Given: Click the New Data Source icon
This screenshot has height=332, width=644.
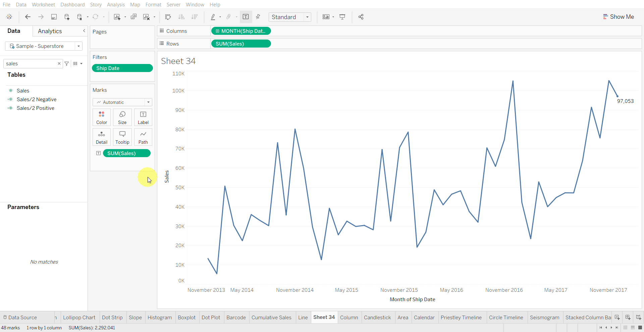Looking at the screenshot, I should (67, 17).
